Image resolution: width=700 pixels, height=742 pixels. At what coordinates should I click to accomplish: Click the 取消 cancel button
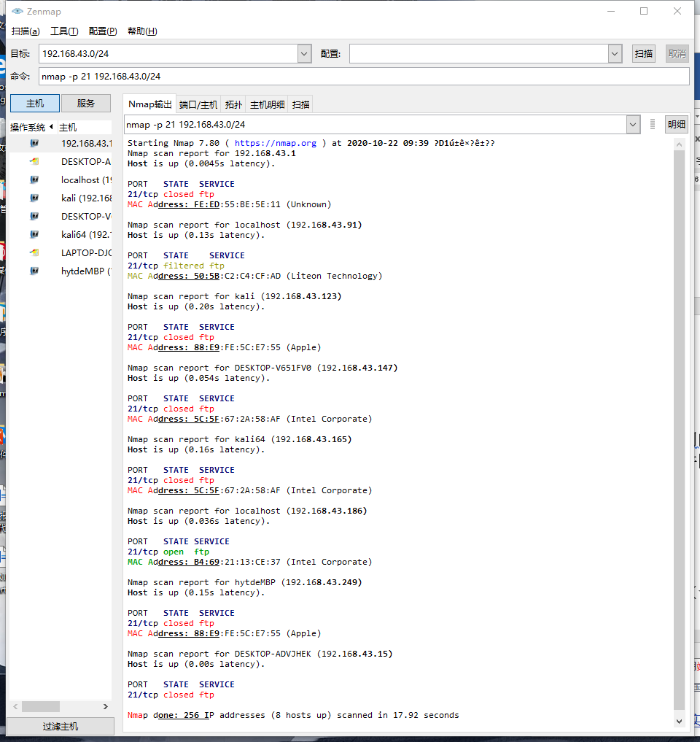pos(677,54)
